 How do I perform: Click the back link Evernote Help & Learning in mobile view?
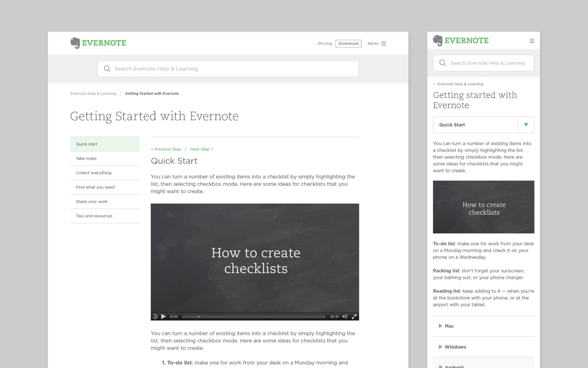(x=458, y=84)
